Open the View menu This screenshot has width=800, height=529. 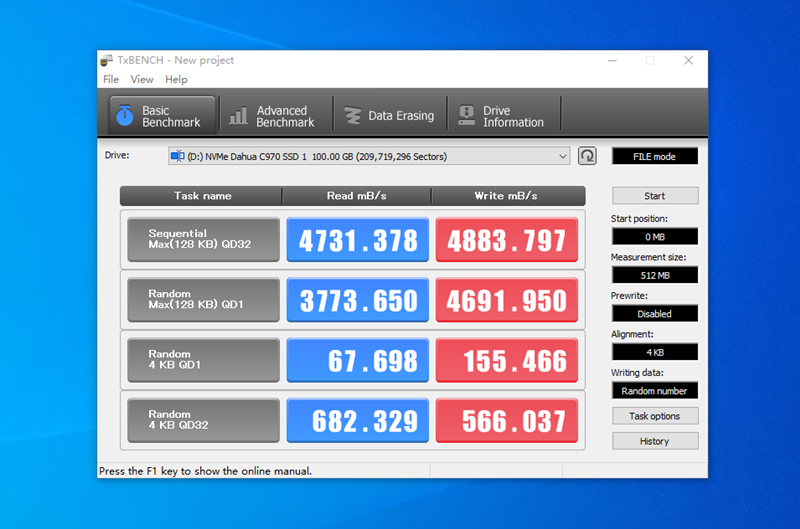click(x=142, y=79)
